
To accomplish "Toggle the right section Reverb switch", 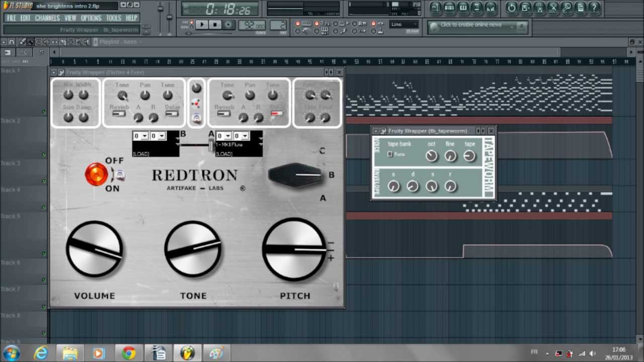I will (224, 114).
